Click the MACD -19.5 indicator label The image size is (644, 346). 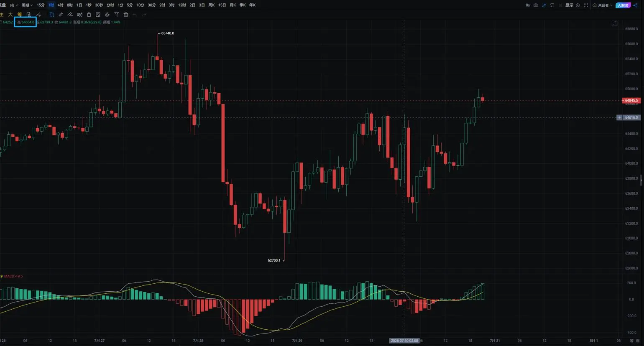pos(13,276)
